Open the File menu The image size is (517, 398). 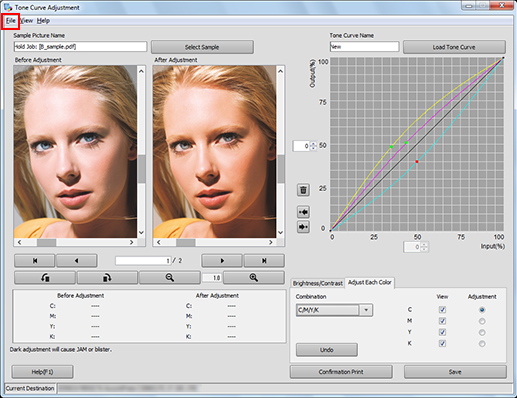[x=11, y=21]
